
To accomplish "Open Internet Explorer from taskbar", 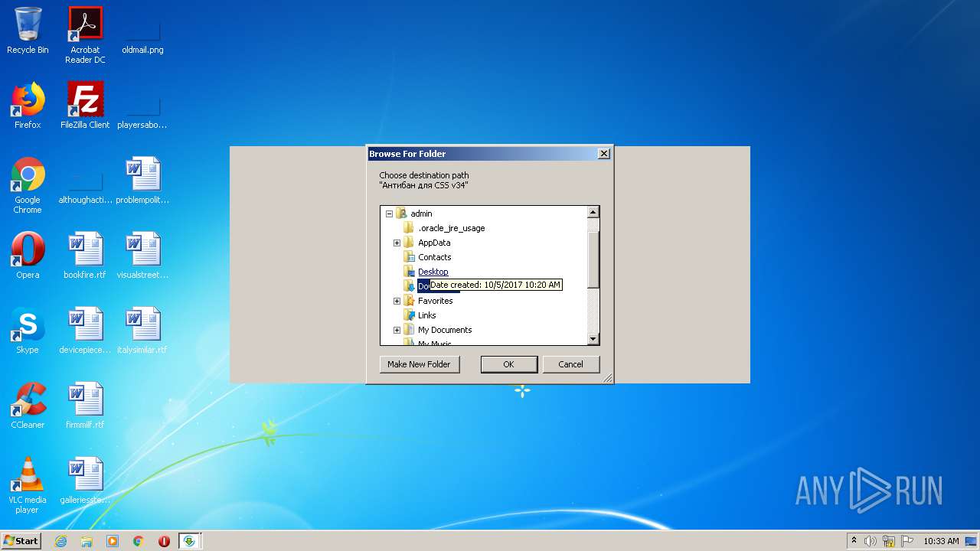I will [x=60, y=541].
